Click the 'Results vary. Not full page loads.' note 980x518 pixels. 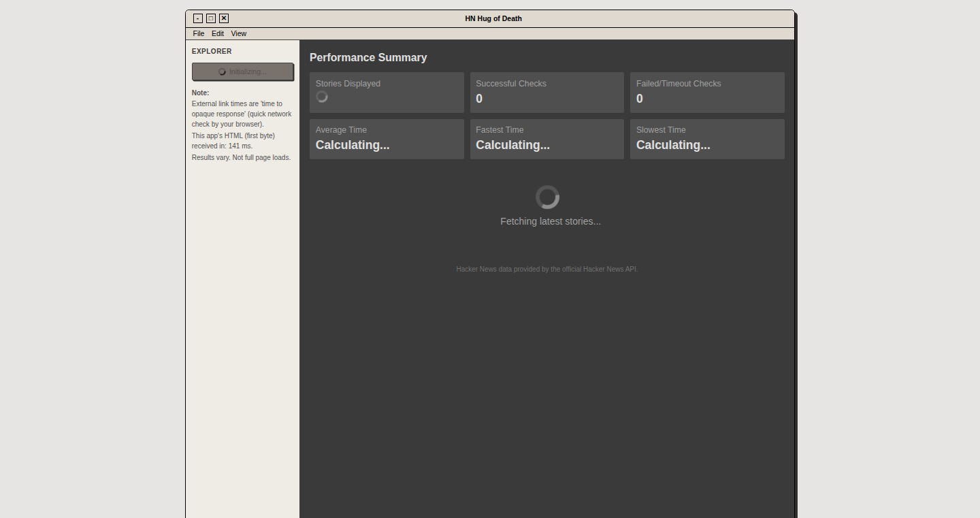point(241,157)
